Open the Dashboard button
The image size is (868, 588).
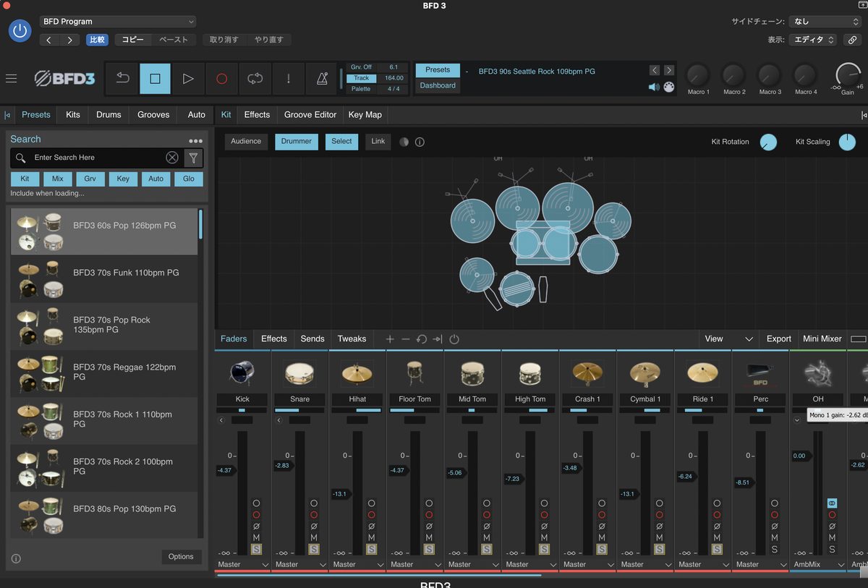(x=438, y=85)
